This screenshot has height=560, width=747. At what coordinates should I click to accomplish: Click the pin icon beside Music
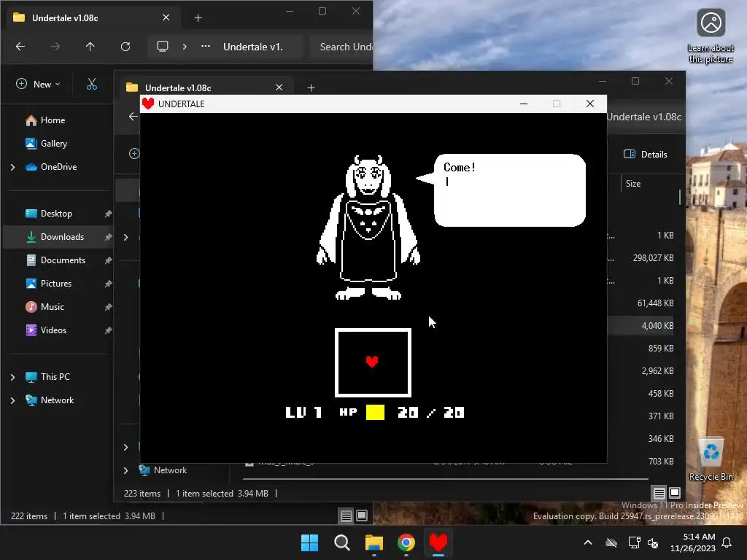click(108, 307)
